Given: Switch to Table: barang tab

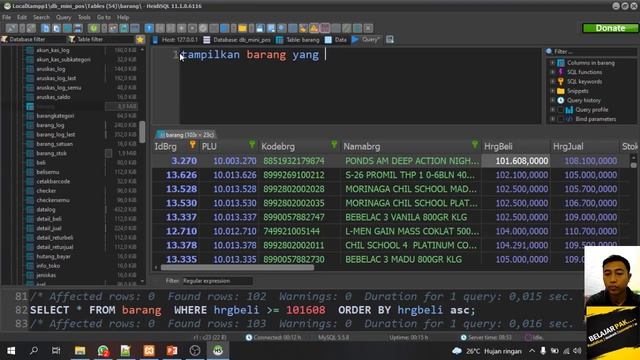Looking at the screenshot, I should point(298,40).
